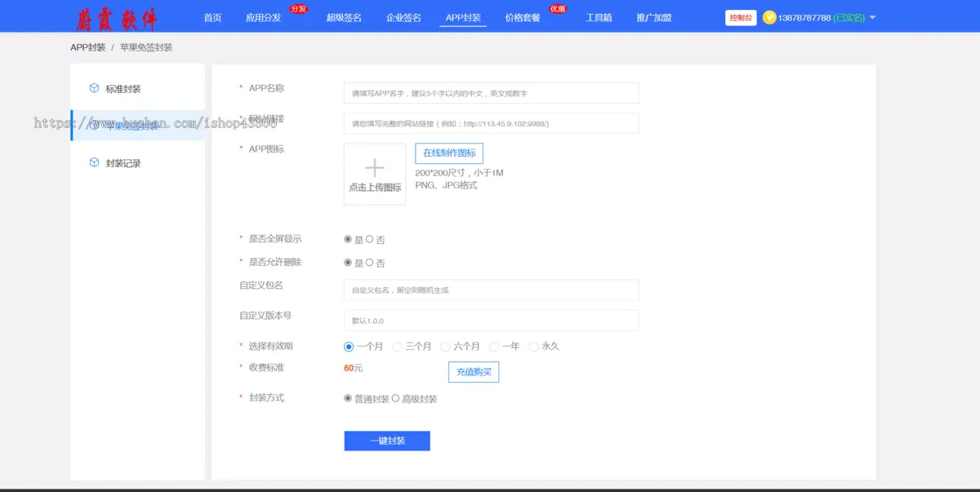Open APP封装 in top navigation
Screen dimensions: 980x492
pyautogui.click(x=463, y=18)
